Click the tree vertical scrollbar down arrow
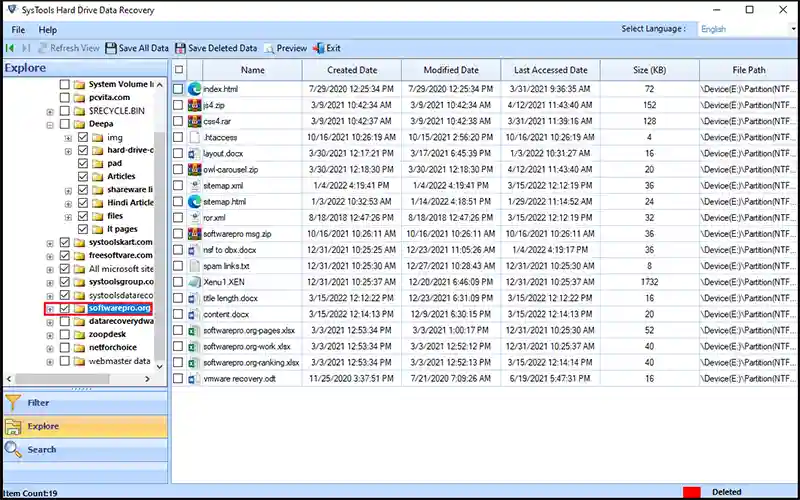 pos(159,366)
